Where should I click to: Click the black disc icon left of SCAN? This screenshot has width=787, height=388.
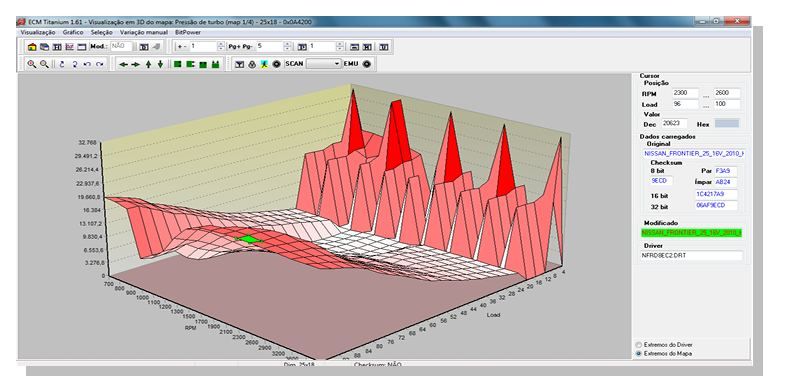pos(276,64)
